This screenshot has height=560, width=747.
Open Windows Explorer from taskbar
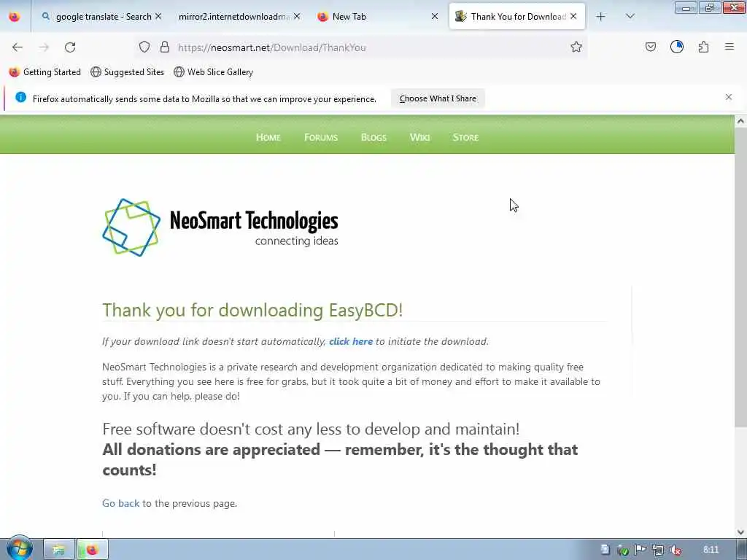[x=58, y=550]
